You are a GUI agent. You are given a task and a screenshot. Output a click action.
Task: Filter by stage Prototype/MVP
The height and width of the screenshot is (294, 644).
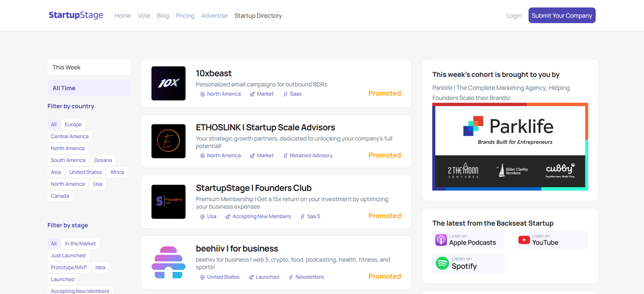pos(69,267)
